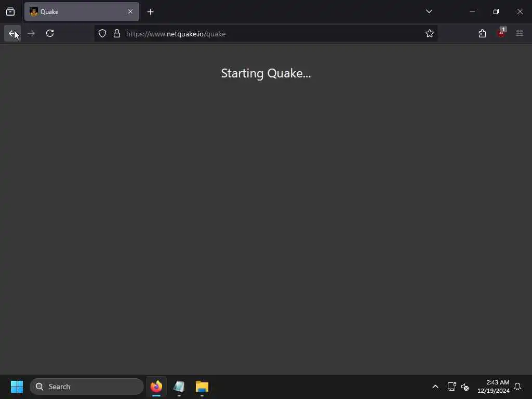Switch to Firefox in the taskbar
532x399 pixels.
pos(156,387)
